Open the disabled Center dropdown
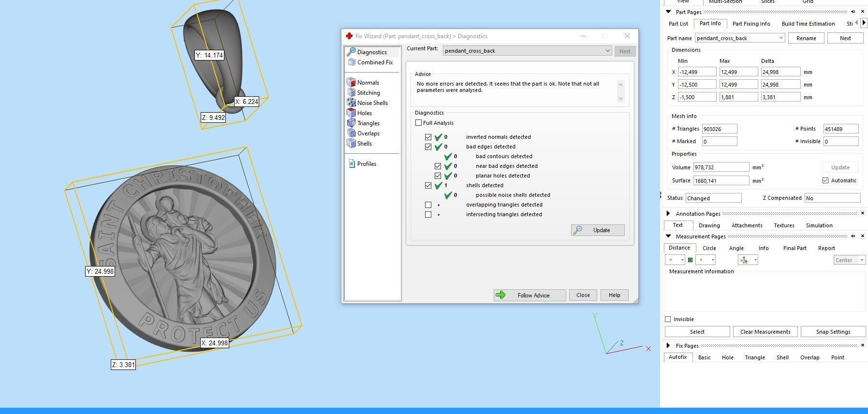The image size is (868, 414). [849, 260]
